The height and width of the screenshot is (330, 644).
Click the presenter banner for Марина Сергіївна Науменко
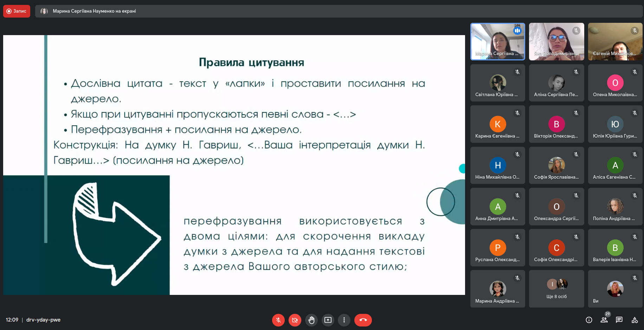coord(94,11)
